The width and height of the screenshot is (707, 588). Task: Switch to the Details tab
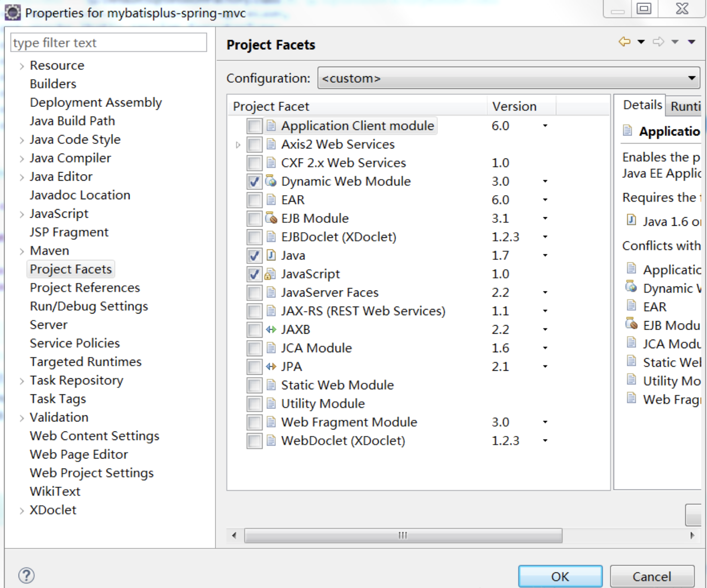coord(642,105)
